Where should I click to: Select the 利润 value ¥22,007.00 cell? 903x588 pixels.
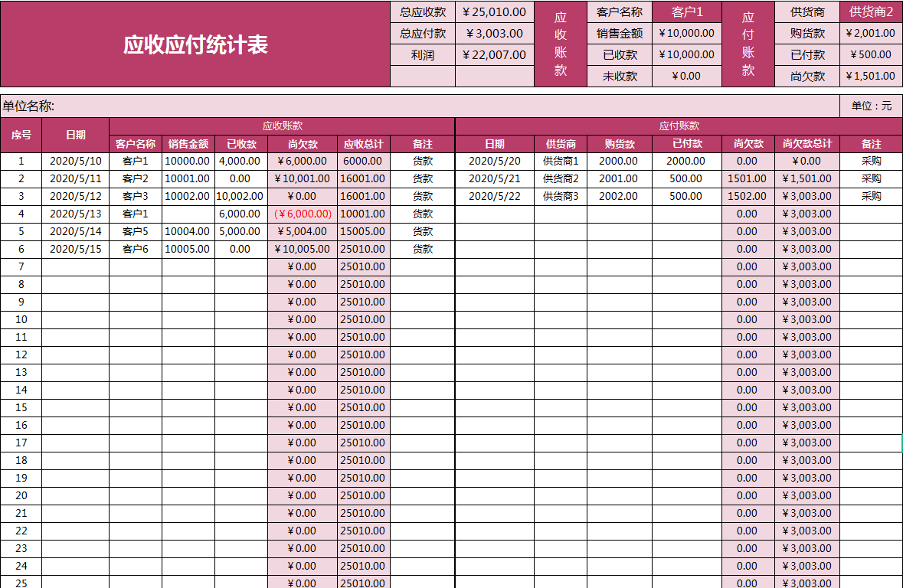click(494, 54)
